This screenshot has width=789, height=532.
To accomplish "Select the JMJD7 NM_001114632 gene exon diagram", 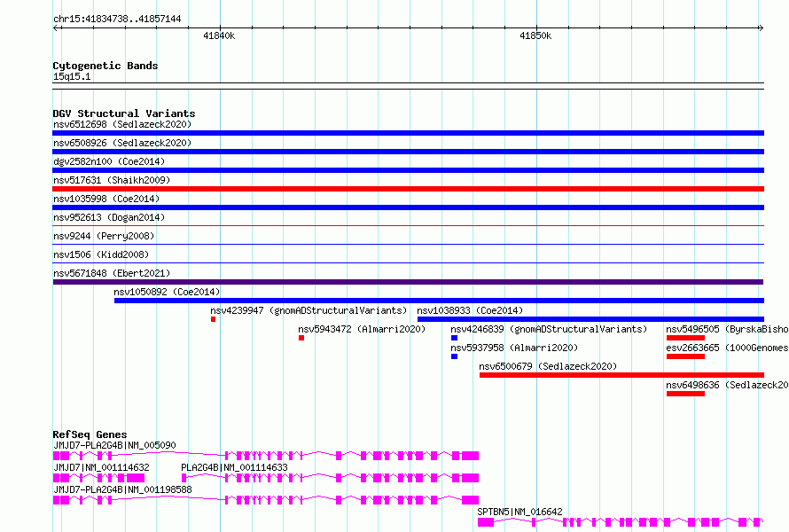I will point(98,478).
